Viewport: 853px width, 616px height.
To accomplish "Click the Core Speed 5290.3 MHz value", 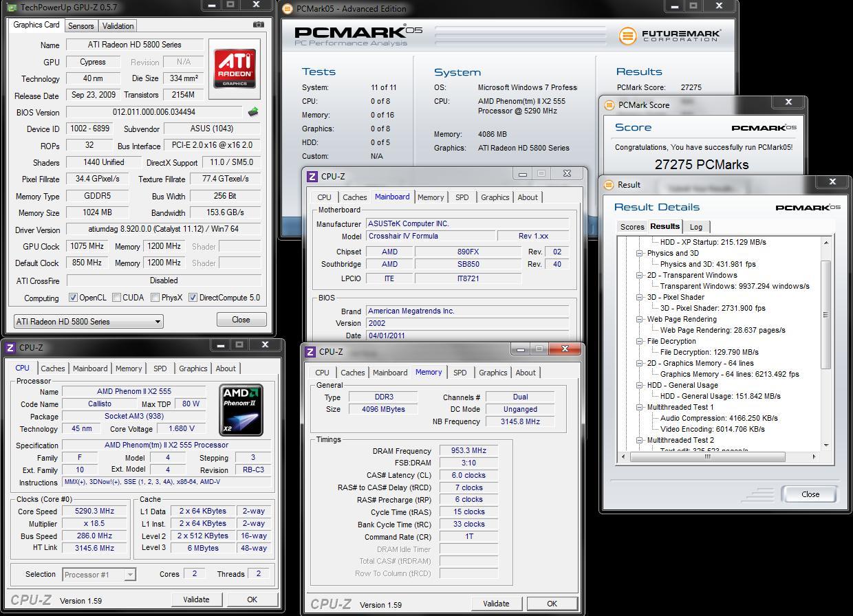I will click(94, 511).
